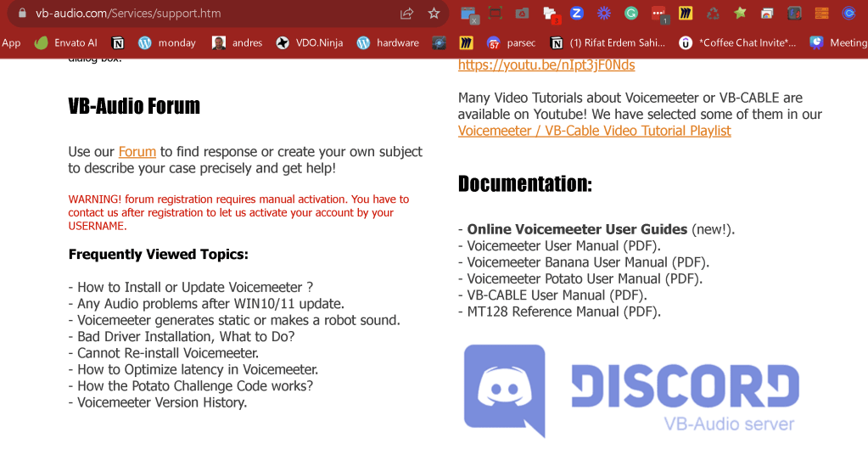Open the andres bookmark
868x455 pixels.
click(x=237, y=42)
